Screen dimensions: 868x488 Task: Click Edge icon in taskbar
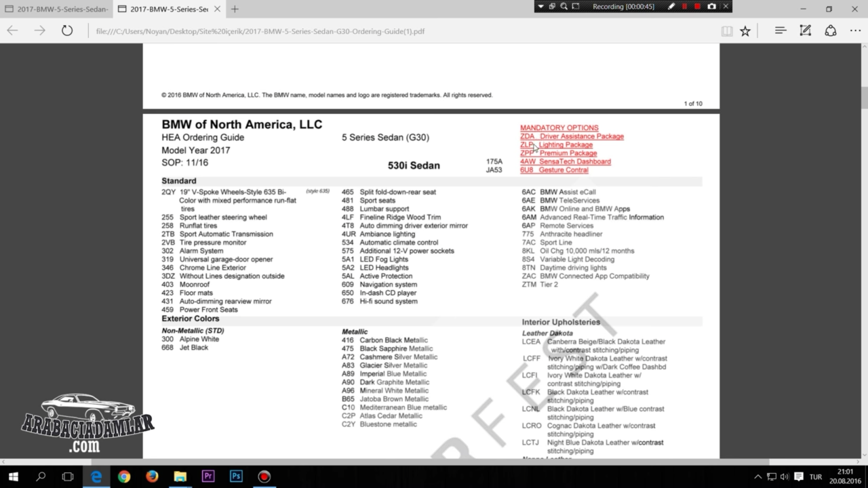click(x=96, y=476)
